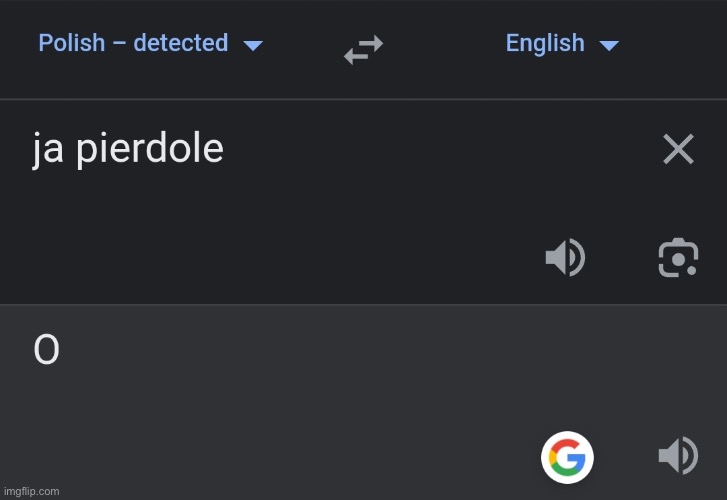Clear the entered text with X
This screenshot has width=727, height=500.
[678, 150]
